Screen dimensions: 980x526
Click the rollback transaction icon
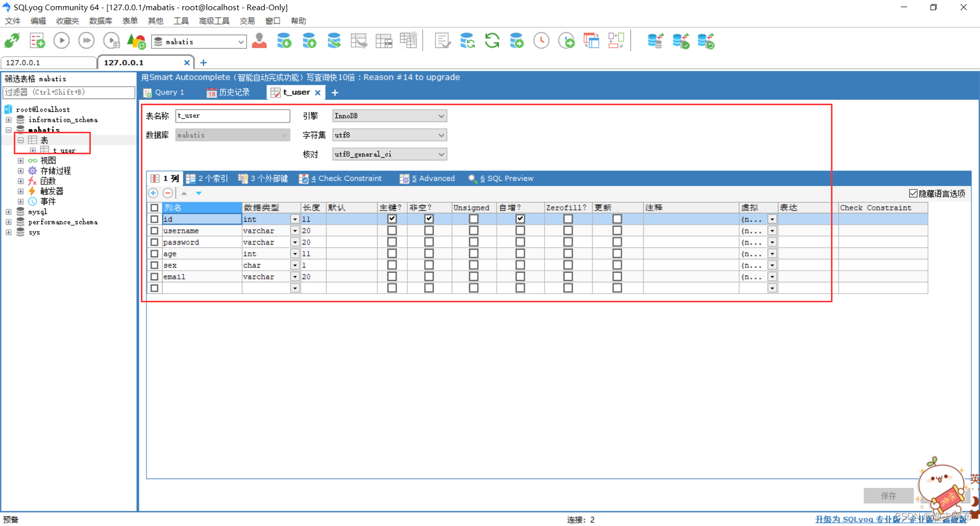click(x=706, y=40)
